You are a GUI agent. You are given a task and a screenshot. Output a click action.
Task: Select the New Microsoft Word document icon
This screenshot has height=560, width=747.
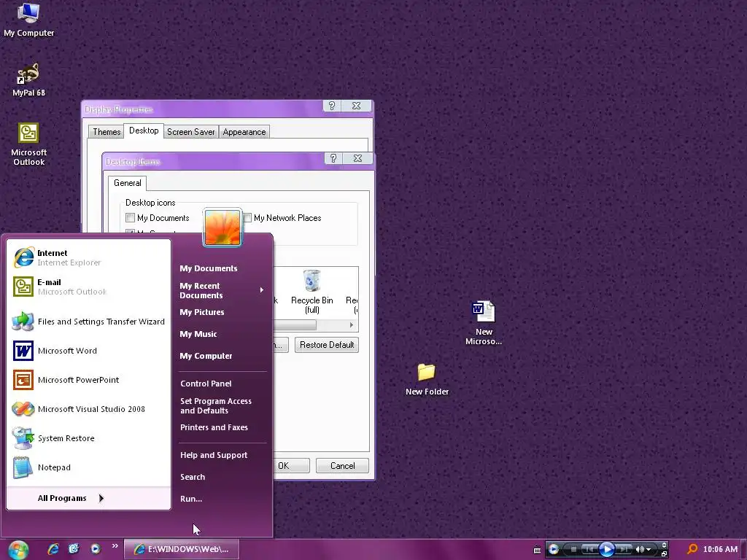tap(484, 322)
